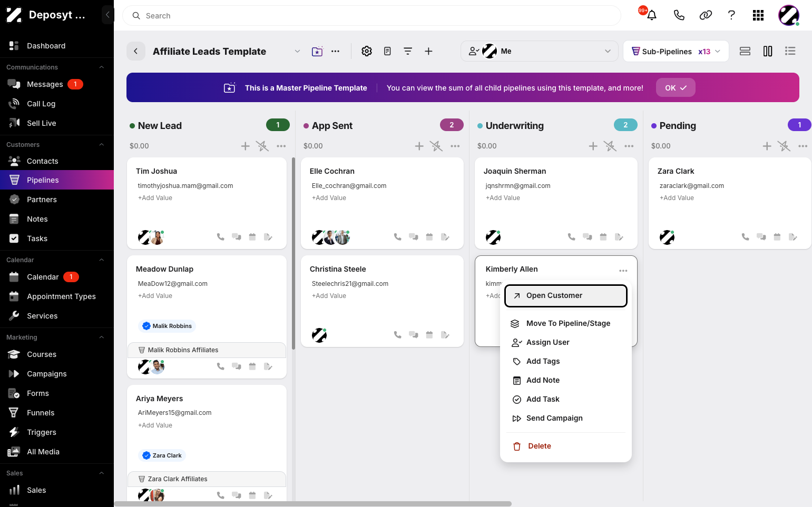Screen dimensions: 812x507
Task: Select Open Customer from context menu
Action: 566,295
